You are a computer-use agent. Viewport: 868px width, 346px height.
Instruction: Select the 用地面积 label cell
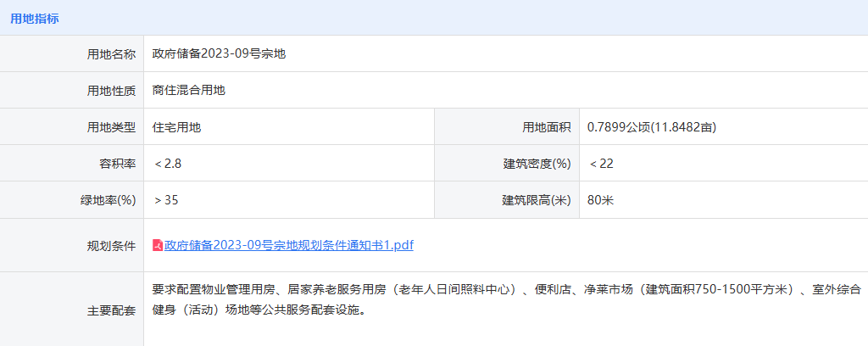[x=546, y=127]
